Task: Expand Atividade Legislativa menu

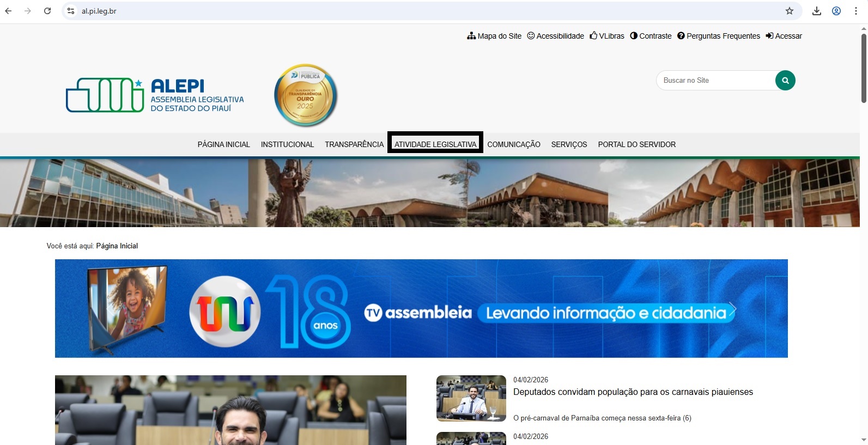Action: coord(435,144)
